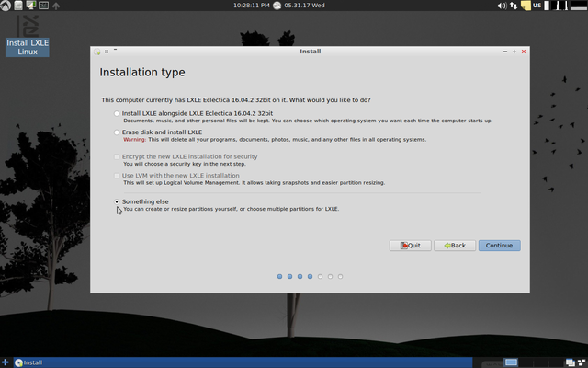Open the network connections icon
Image resolution: width=588 pixels, height=368 pixels.
[x=514, y=6]
